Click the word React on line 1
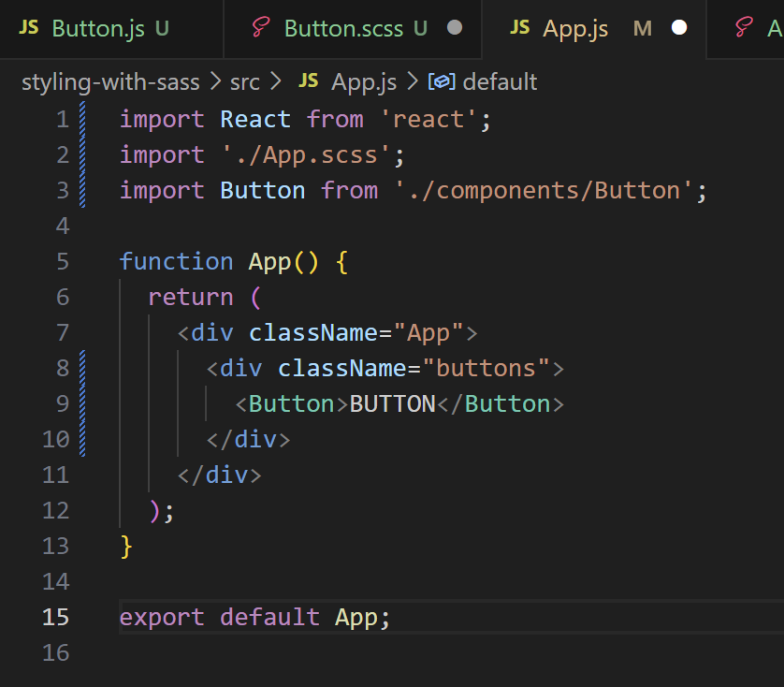 [255, 120]
